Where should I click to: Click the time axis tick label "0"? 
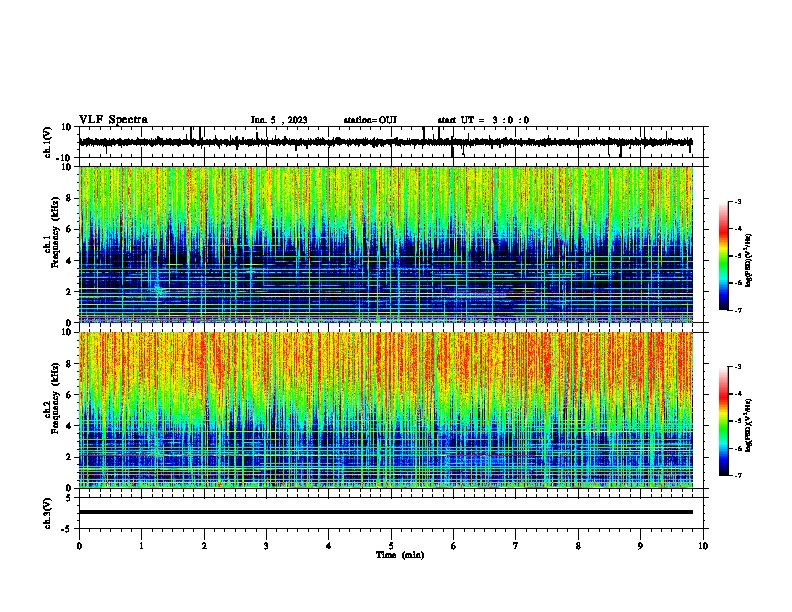pos(79,546)
